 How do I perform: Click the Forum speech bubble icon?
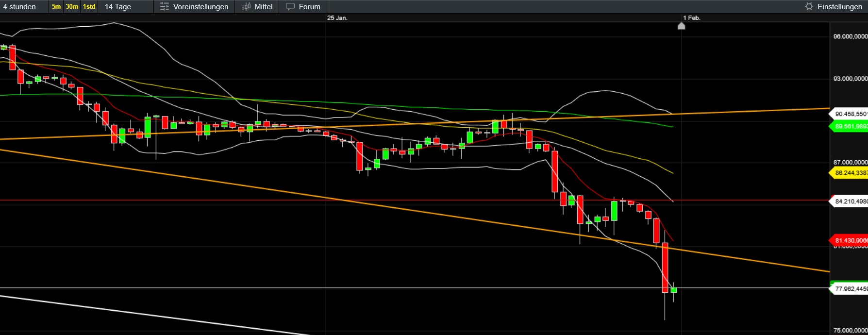click(x=290, y=7)
